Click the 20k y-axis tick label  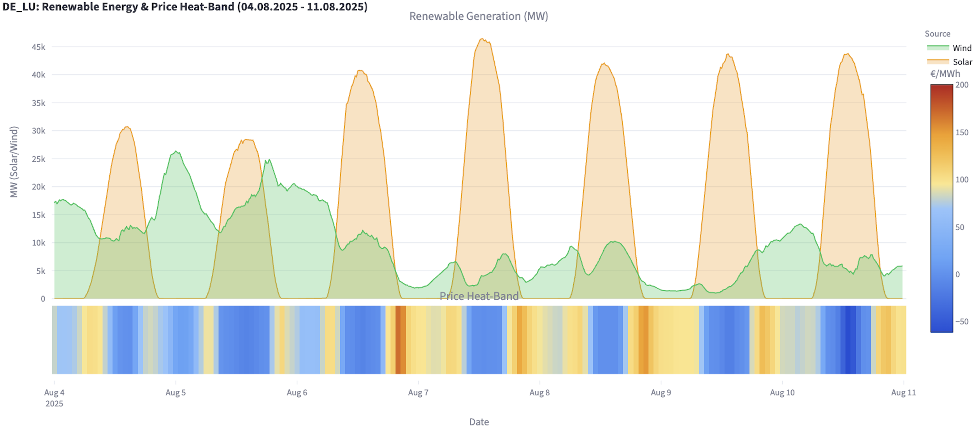(x=38, y=187)
